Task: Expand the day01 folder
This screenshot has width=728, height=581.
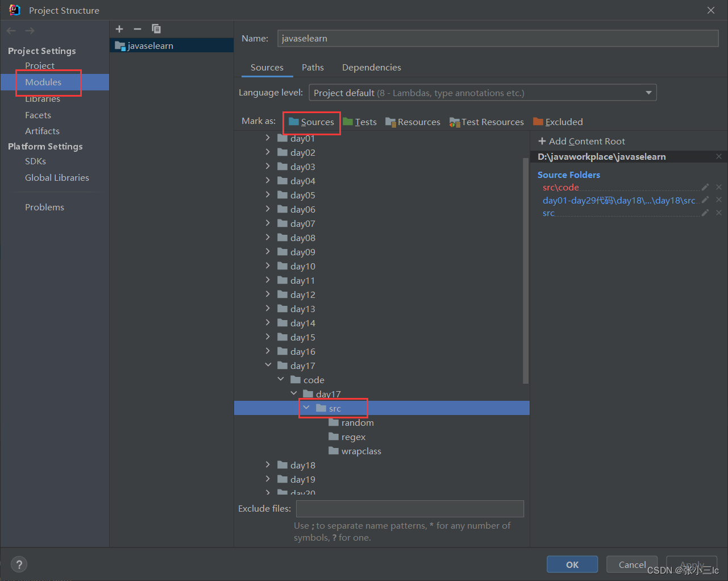Action: [x=268, y=138]
